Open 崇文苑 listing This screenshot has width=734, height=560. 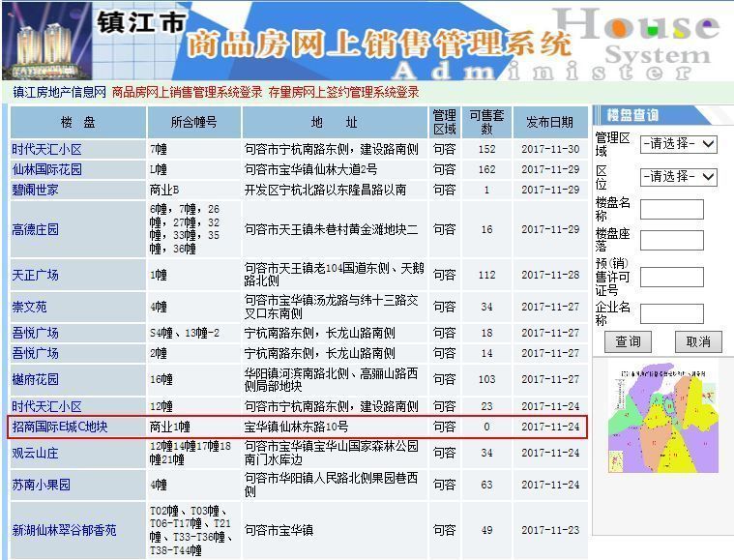pos(29,307)
